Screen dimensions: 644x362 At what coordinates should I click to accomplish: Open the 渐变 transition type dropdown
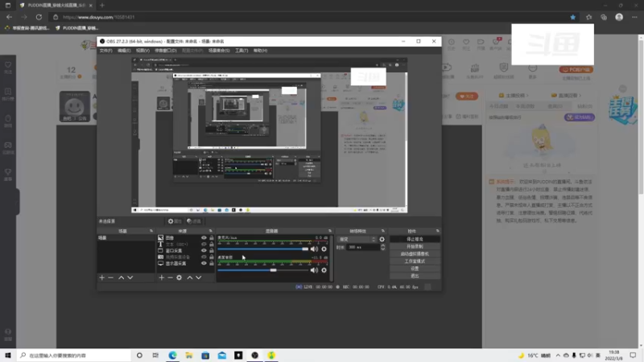click(357, 239)
